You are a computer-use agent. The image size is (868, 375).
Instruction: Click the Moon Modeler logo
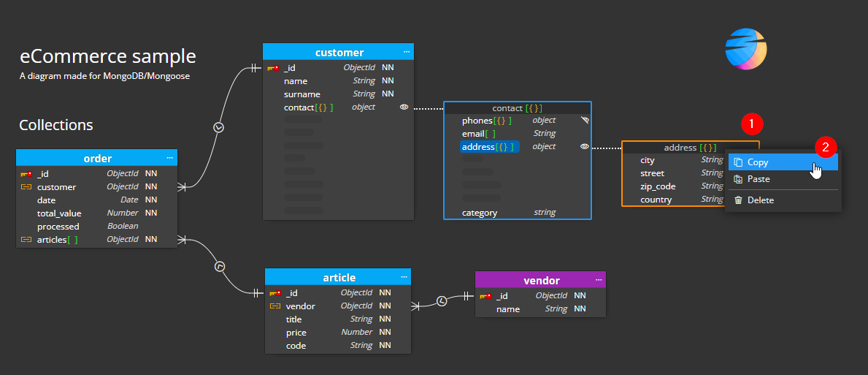click(x=745, y=50)
